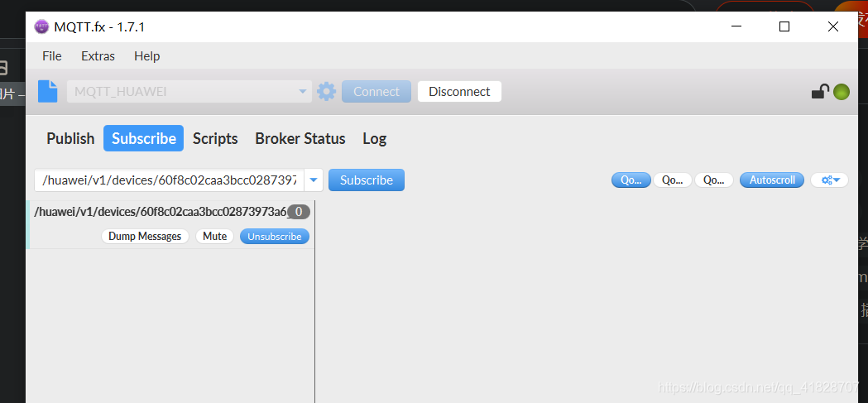Viewport: 868px width, 403px height.
Task: Open the Help menu
Action: pos(147,56)
